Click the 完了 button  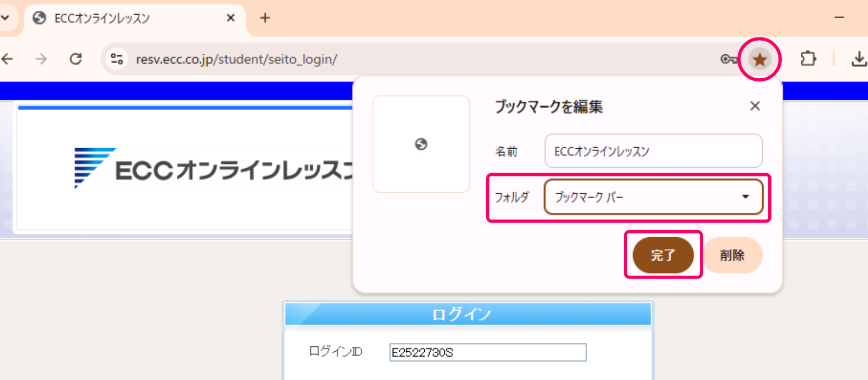(x=663, y=255)
